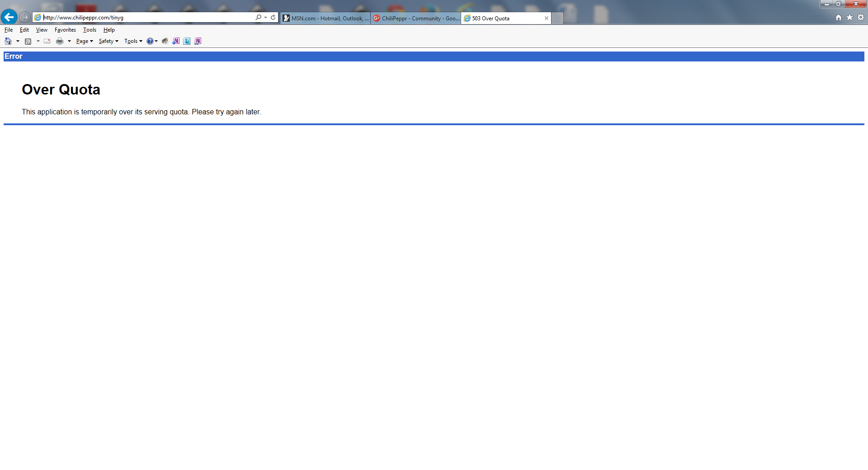This screenshot has width=868, height=470.
Task: Click the Print icon in command bar
Action: (59, 41)
